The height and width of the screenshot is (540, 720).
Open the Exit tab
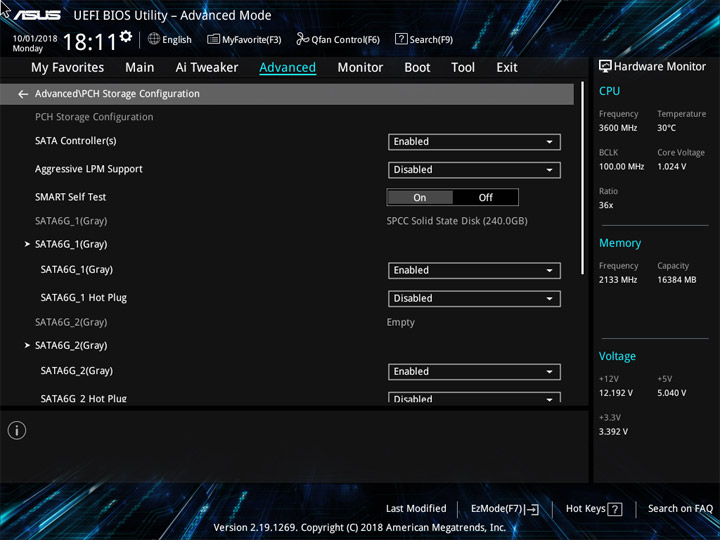pyautogui.click(x=506, y=68)
